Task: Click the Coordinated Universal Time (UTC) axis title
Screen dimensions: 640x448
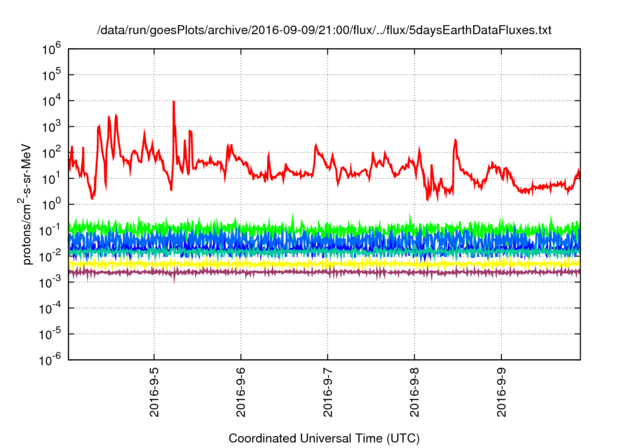Action: [x=324, y=439]
